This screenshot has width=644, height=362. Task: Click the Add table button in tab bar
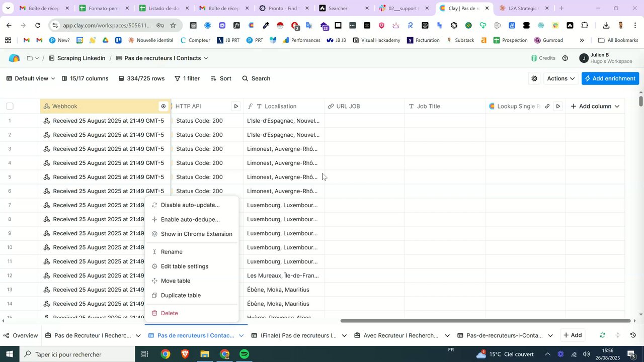tap(573, 335)
